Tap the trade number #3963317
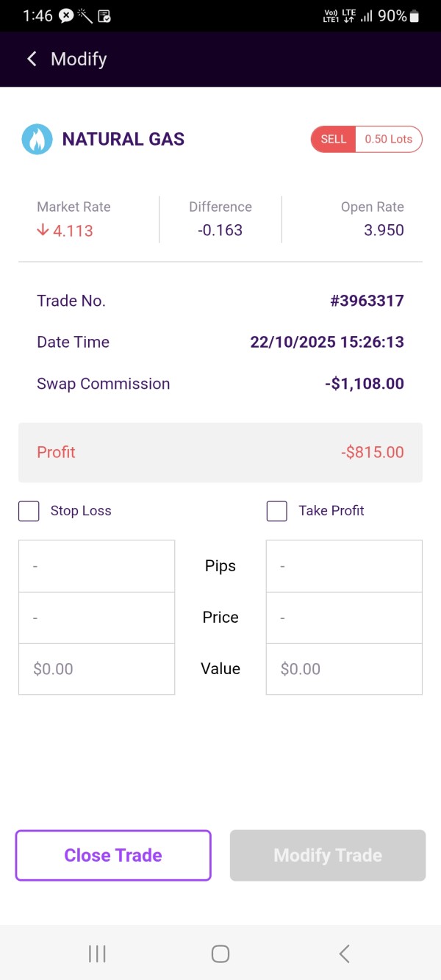The height and width of the screenshot is (980, 441). [x=367, y=301]
